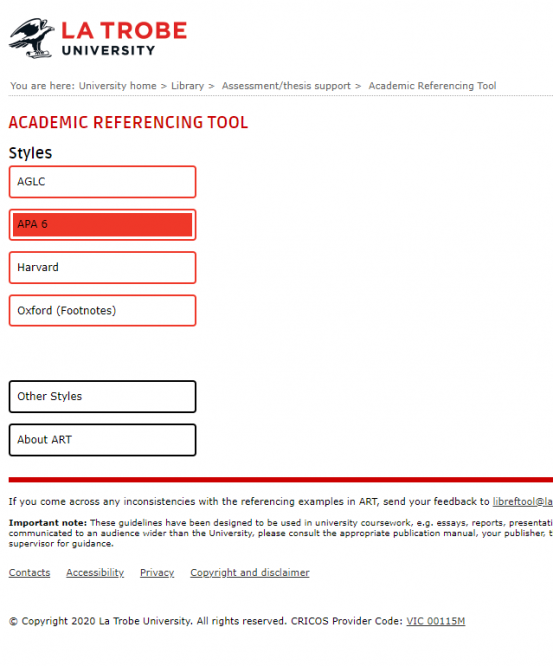Image resolution: width=553 pixels, height=666 pixels.
Task: Click the Styles section heading
Action: click(30, 153)
